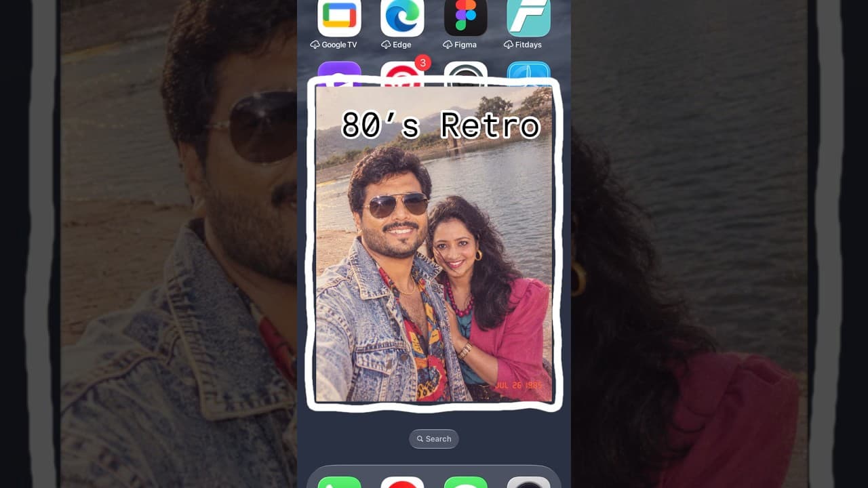868x488 pixels.
Task: Launch the Microsoft Edge app
Action: pos(402,17)
